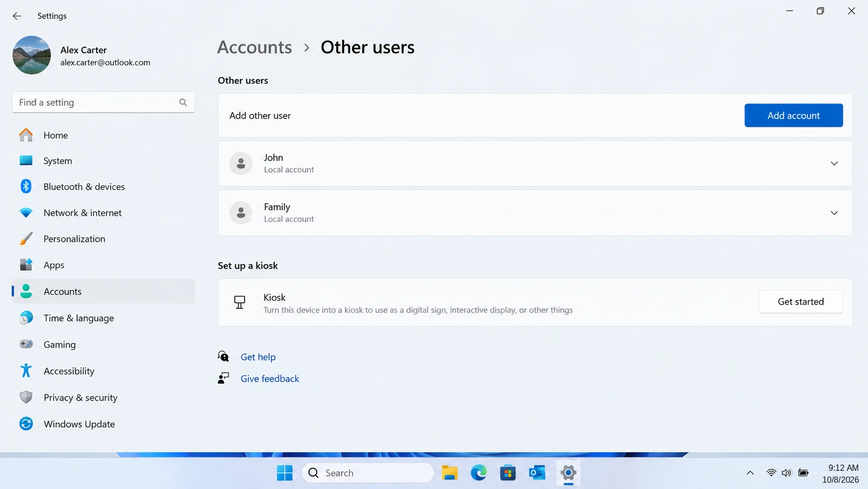Click the Gaming controller icon

26,344
